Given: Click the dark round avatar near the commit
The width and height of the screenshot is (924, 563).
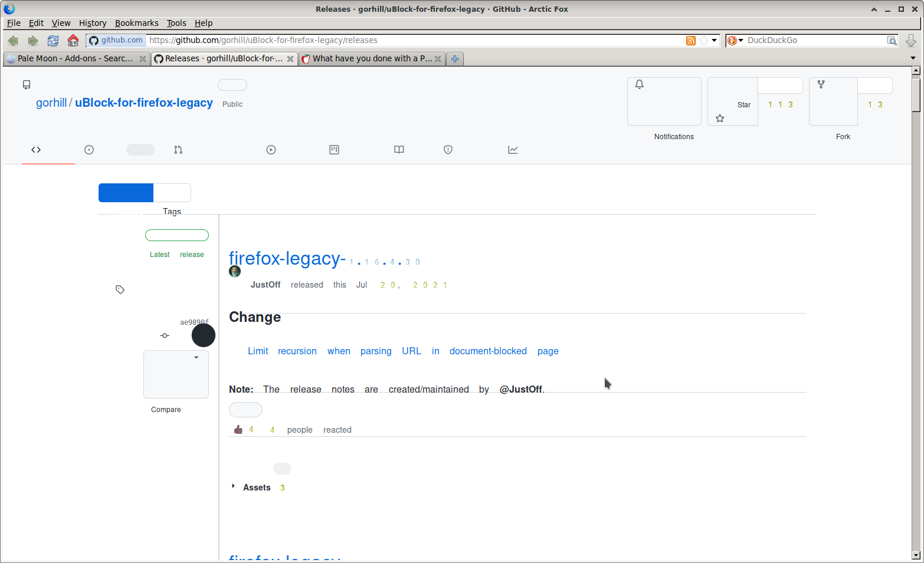Looking at the screenshot, I should [x=204, y=335].
